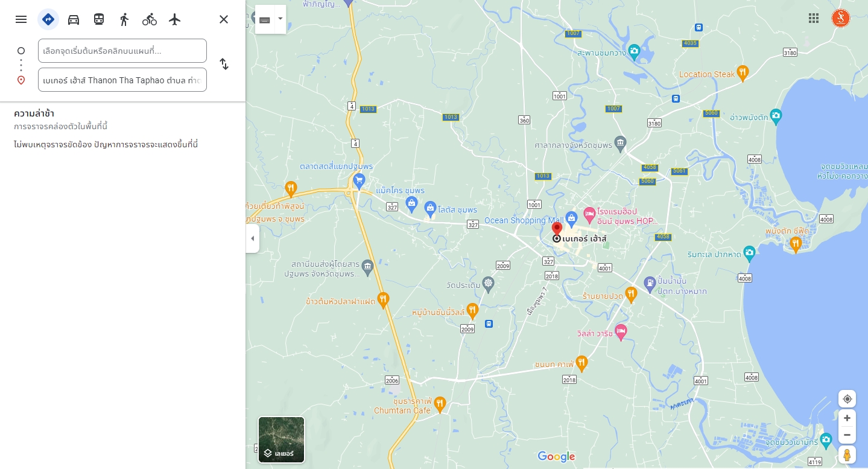Select the Chumtarn Cafe marker
Image resolution: width=868 pixels, height=469 pixels.
(x=440, y=403)
